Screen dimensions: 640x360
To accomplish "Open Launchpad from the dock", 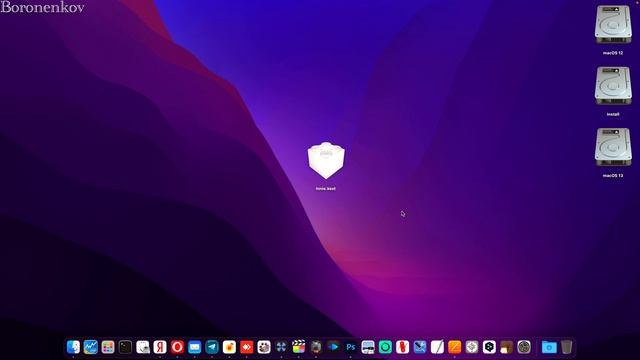I will pos(108,347).
